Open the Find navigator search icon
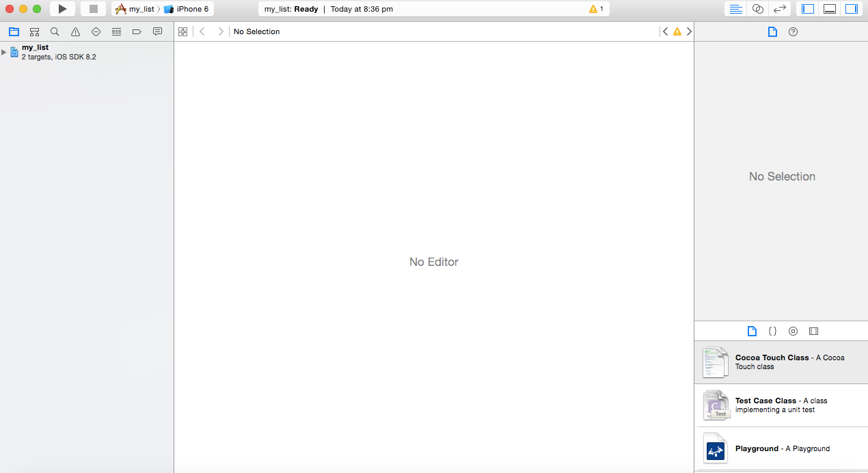This screenshot has height=473, width=868. (x=55, y=31)
